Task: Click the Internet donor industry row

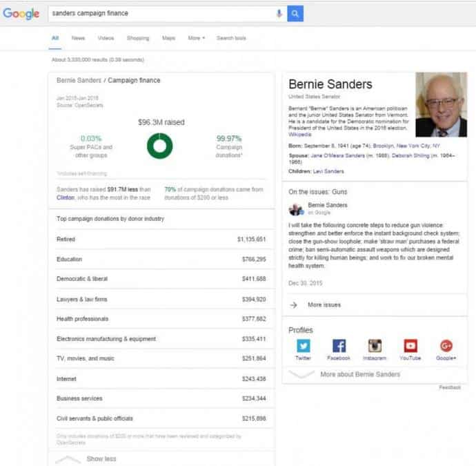Action: tap(161, 379)
